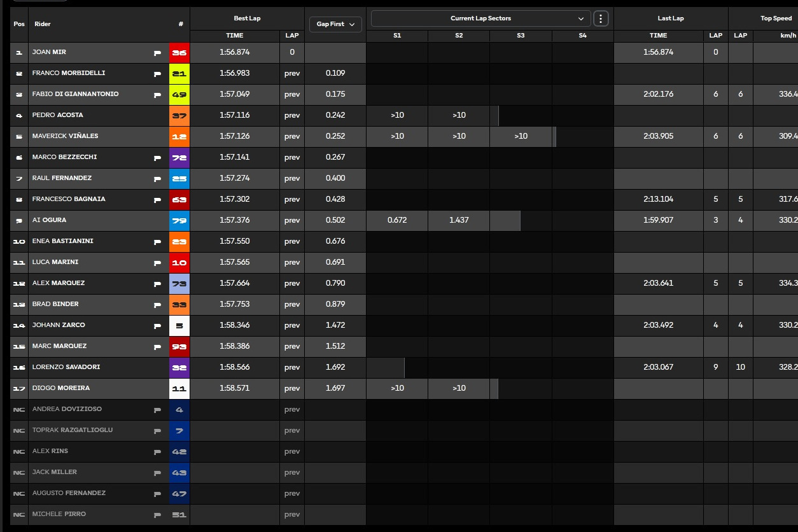
Task: Click the Top Speed column header
Action: coord(775,18)
